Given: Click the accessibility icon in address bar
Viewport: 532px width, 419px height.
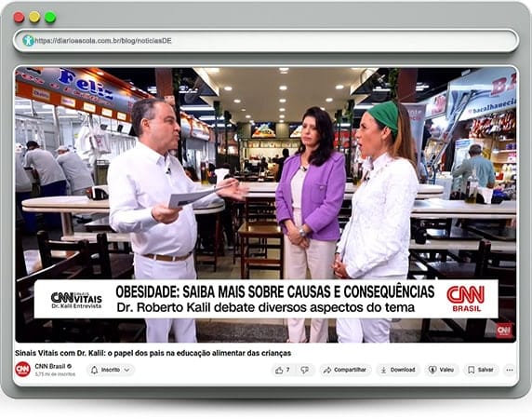Looking at the screenshot, I should [28, 41].
